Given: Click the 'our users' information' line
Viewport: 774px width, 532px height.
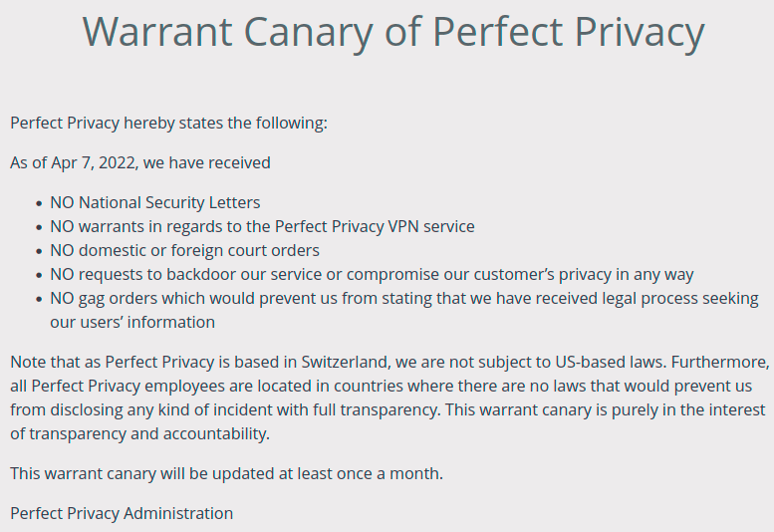Looking at the screenshot, I should [132, 322].
